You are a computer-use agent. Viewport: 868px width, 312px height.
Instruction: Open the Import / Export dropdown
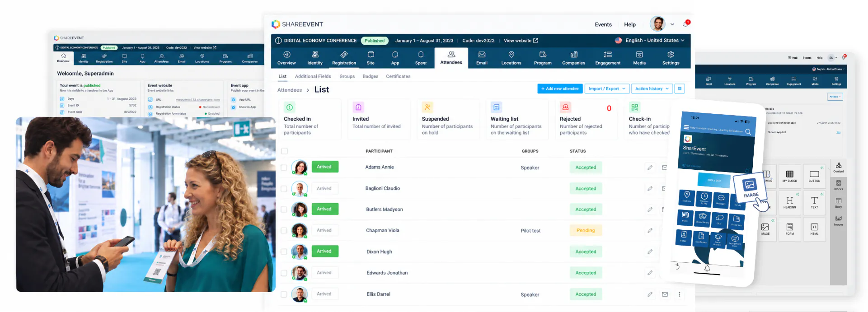[606, 89]
